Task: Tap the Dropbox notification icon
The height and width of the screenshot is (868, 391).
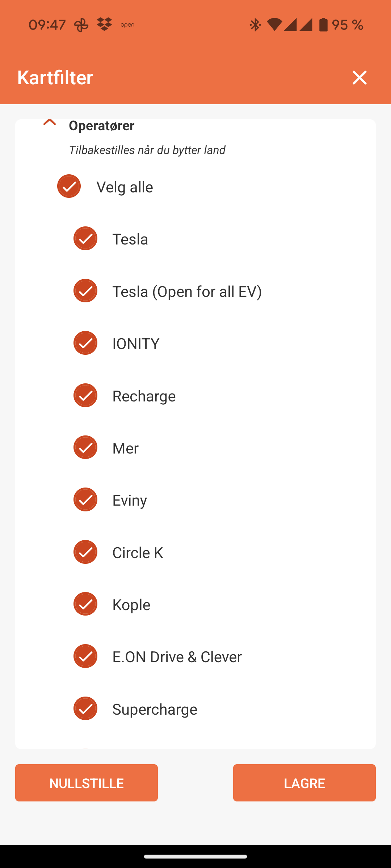Action: 104,25
